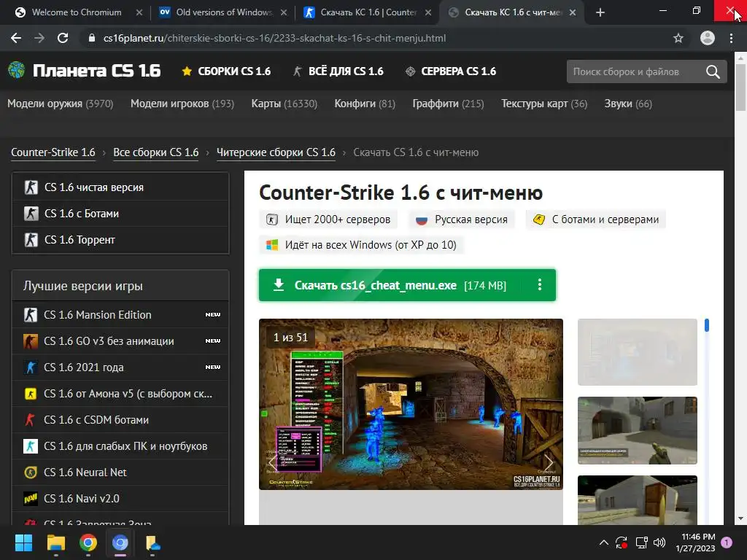Open Текстуры карт category

point(544,104)
